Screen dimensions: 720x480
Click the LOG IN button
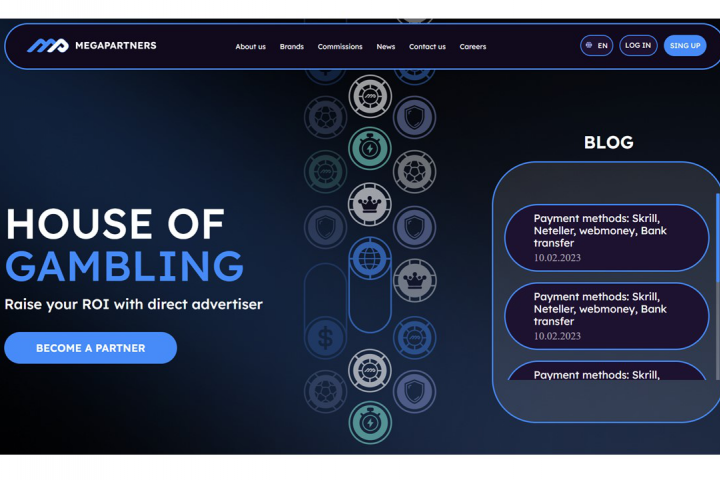[x=638, y=45]
